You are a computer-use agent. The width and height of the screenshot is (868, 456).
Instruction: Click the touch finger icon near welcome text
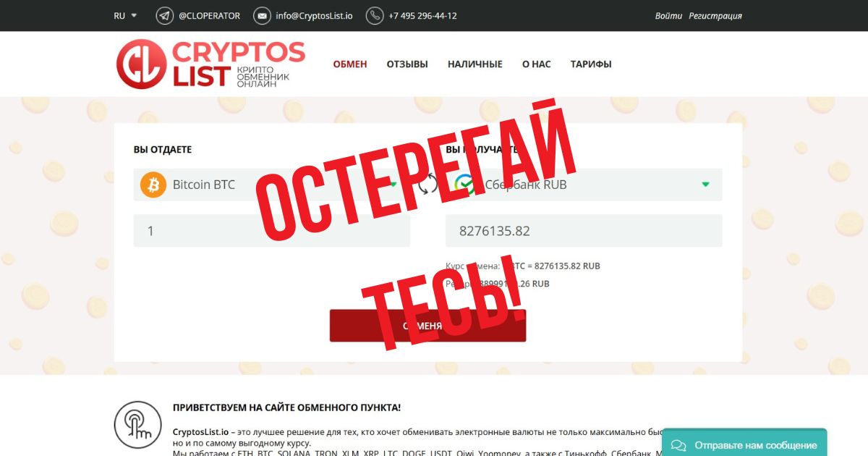[x=138, y=425]
